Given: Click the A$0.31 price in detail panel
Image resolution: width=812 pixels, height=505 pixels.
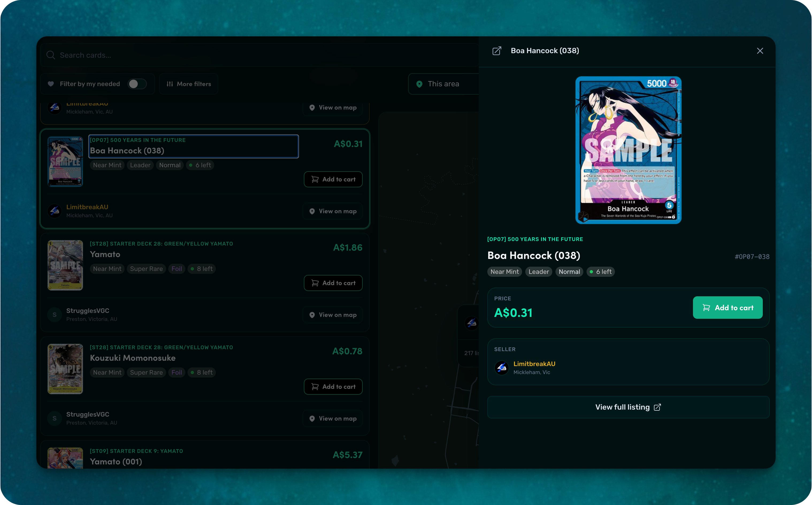Looking at the screenshot, I should pos(513,313).
